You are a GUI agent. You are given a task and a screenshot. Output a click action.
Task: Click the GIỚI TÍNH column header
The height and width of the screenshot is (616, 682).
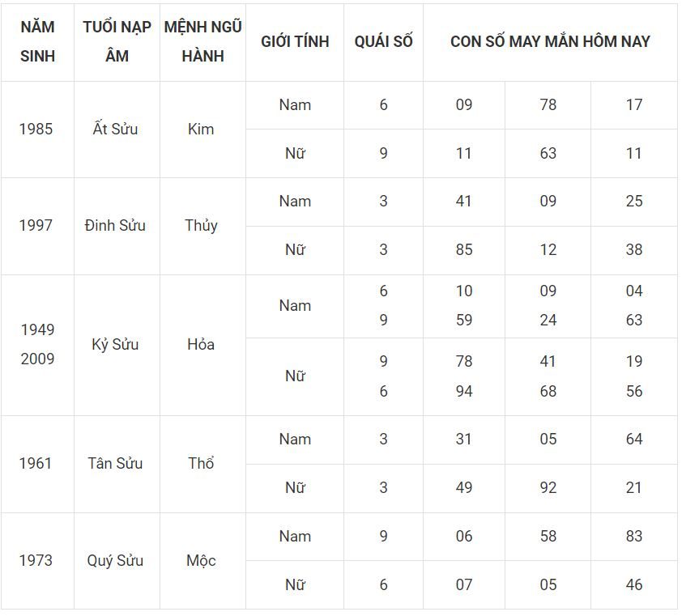(295, 41)
